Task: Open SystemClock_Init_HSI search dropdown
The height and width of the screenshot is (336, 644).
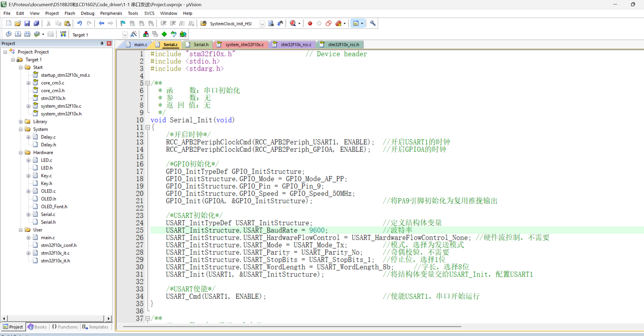Action: (262, 24)
